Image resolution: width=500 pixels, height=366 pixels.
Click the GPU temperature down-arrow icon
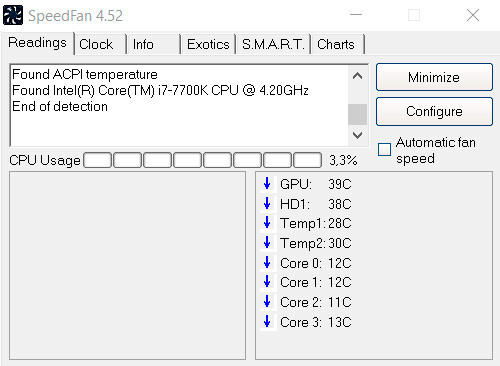(267, 183)
